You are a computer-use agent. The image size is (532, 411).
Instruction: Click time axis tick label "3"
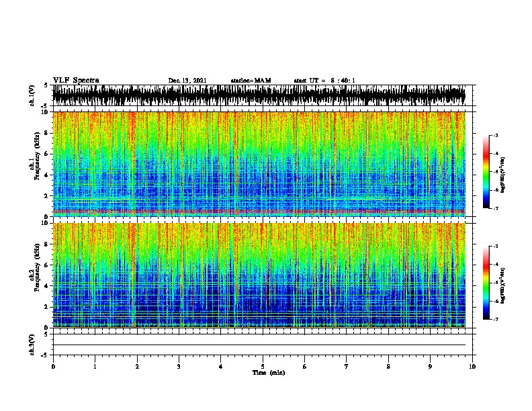click(x=179, y=367)
